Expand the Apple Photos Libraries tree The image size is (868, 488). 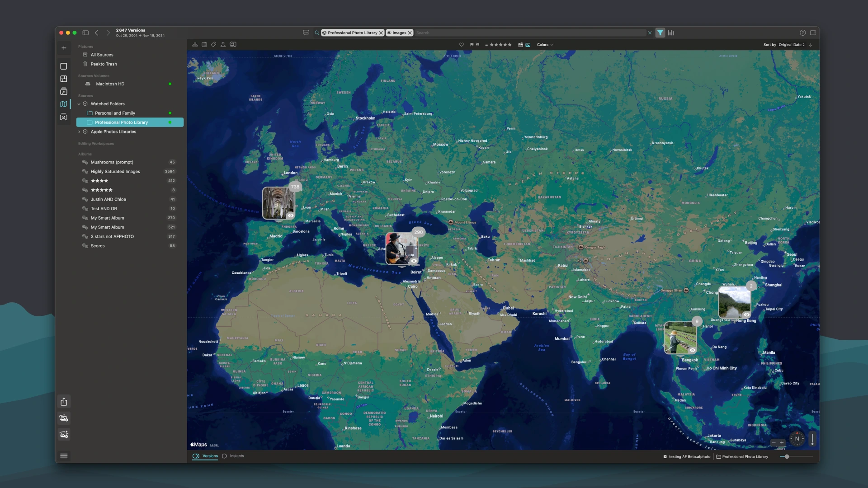tap(79, 132)
